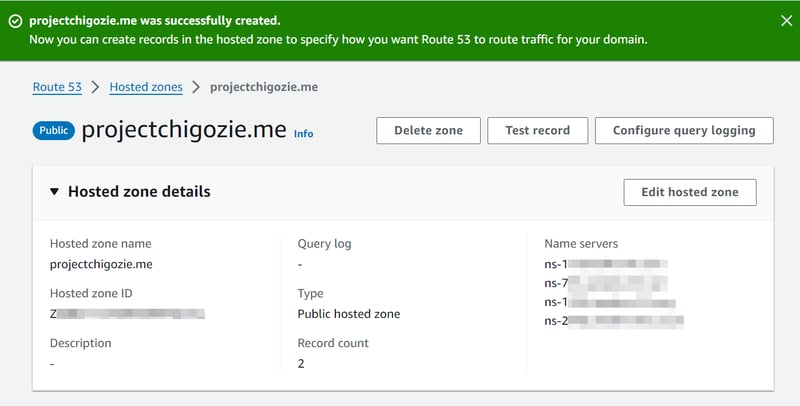Click the Record count value 2

click(x=301, y=363)
